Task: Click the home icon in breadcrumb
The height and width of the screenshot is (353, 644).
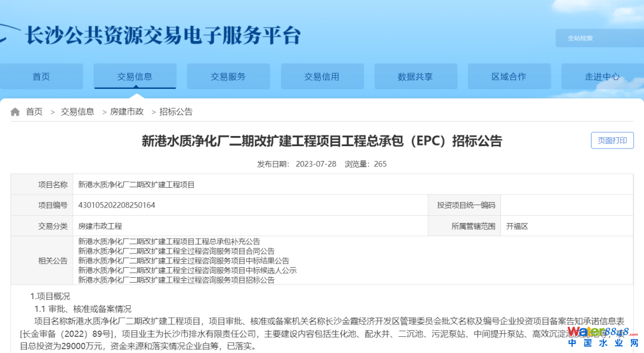Action: tap(15, 112)
